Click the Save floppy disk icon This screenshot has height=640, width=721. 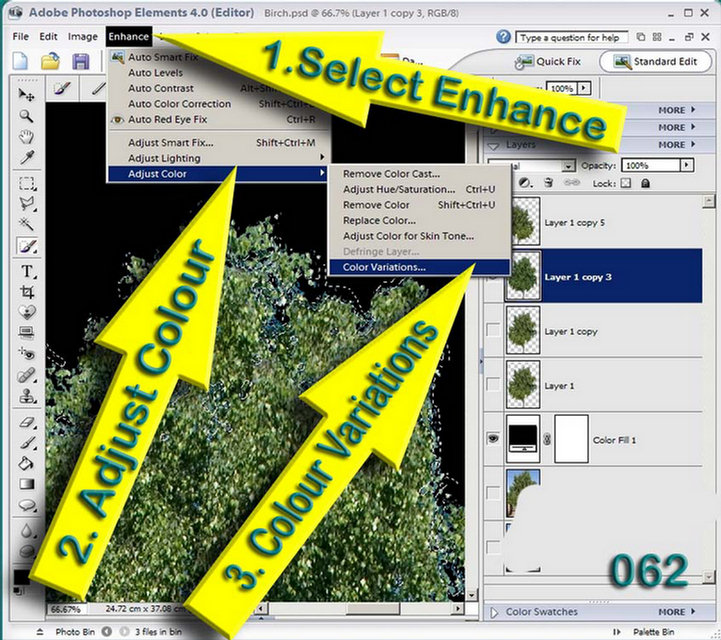click(80, 61)
